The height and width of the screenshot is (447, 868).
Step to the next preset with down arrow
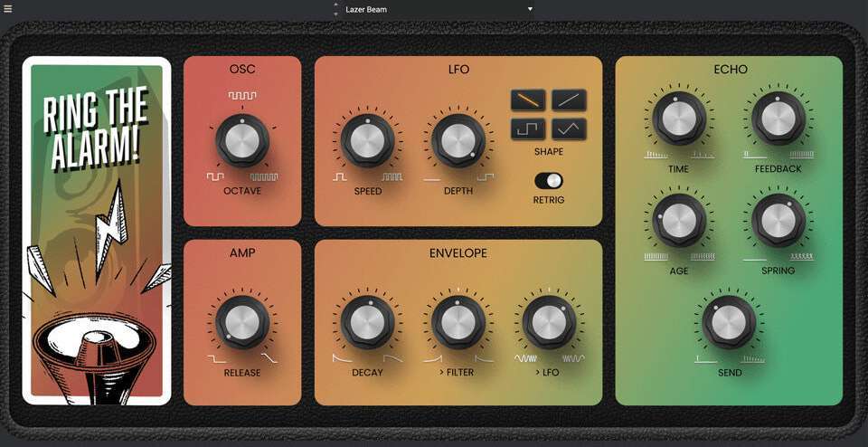pyautogui.click(x=336, y=14)
